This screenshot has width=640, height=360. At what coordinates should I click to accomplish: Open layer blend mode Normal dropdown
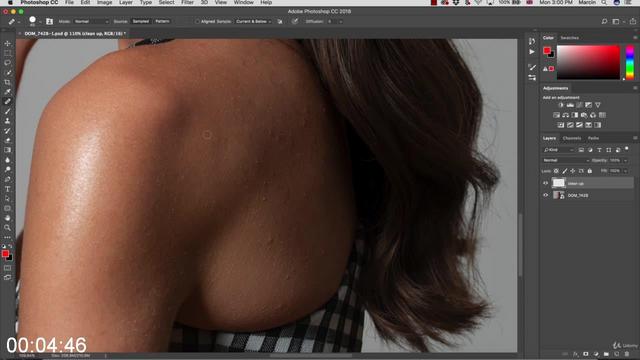click(x=566, y=160)
